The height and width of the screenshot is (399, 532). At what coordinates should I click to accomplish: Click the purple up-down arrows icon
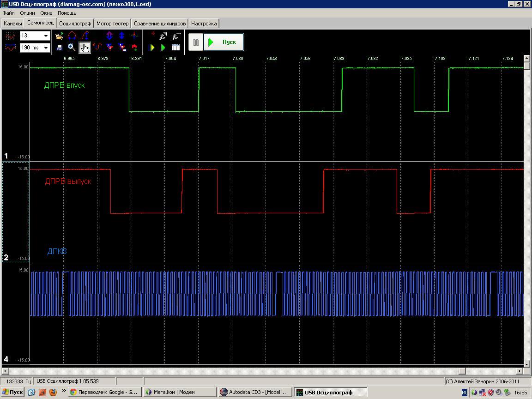pyautogui.click(x=109, y=36)
